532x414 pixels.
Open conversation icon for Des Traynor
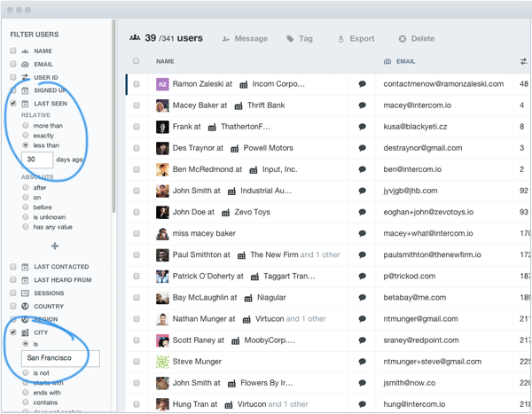coord(362,148)
